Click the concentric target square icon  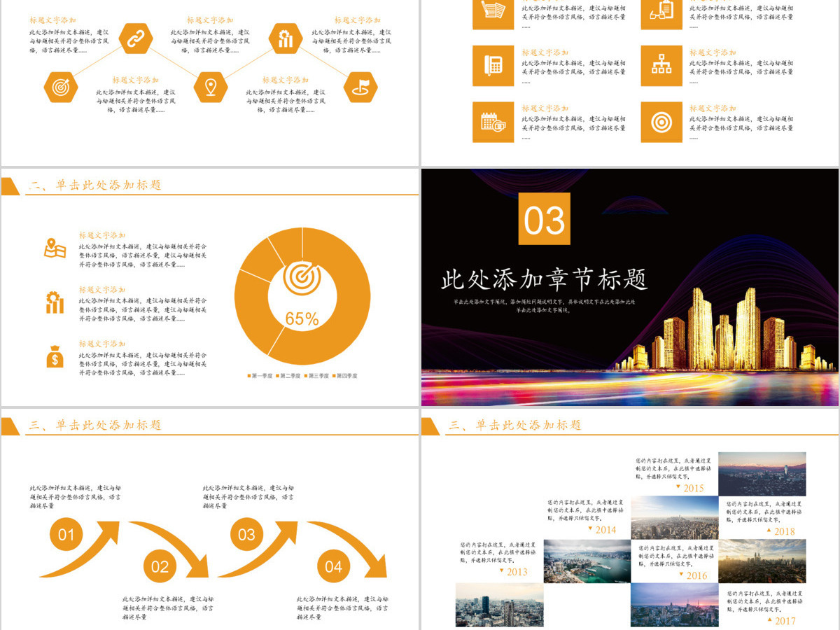[x=661, y=122]
